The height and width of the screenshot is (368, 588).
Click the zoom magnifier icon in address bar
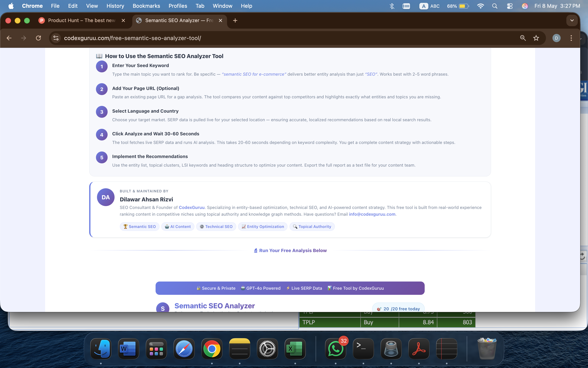click(523, 38)
